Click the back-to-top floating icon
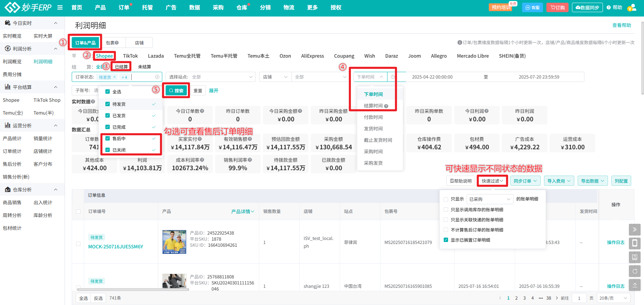Image resolution: width=644 pixels, height=305 pixels. pyautogui.click(x=635, y=285)
